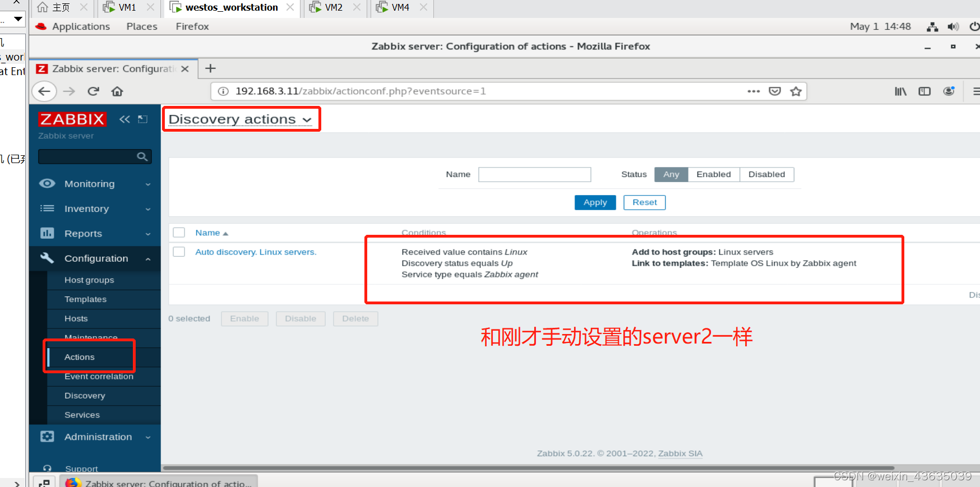Screen dimensions: 980x487
Task: Open Actions in Configuration
Action: click(x=80, y=357)
